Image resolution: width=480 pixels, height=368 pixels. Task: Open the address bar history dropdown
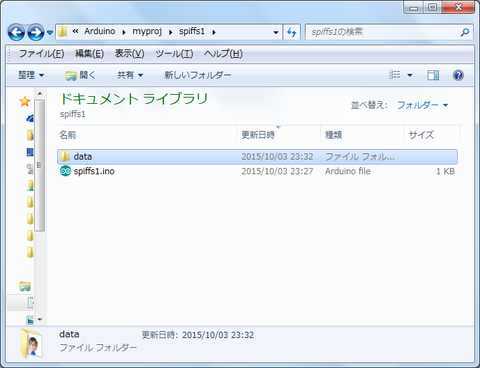pyautogui.click(x=276, y=32)
